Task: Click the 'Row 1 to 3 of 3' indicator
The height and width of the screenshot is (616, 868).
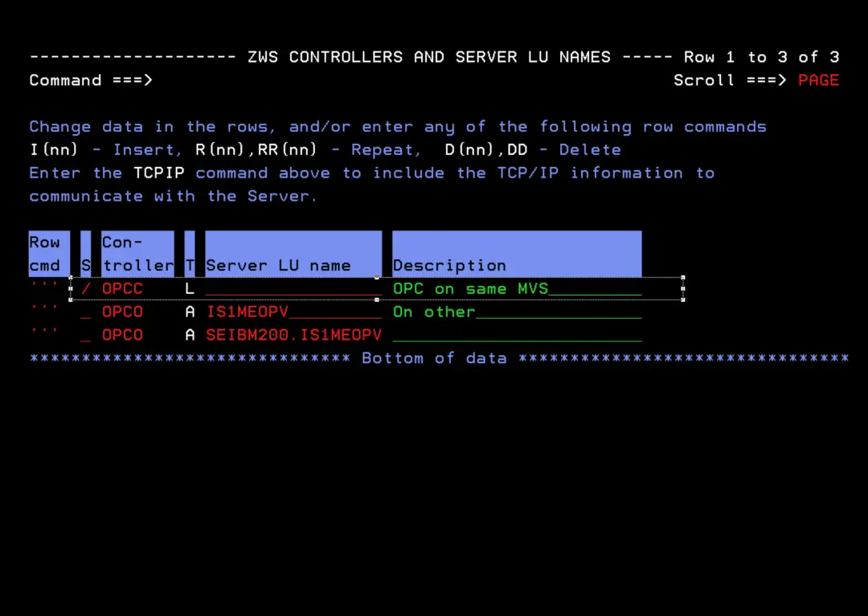Action: [x=761, y=57]
